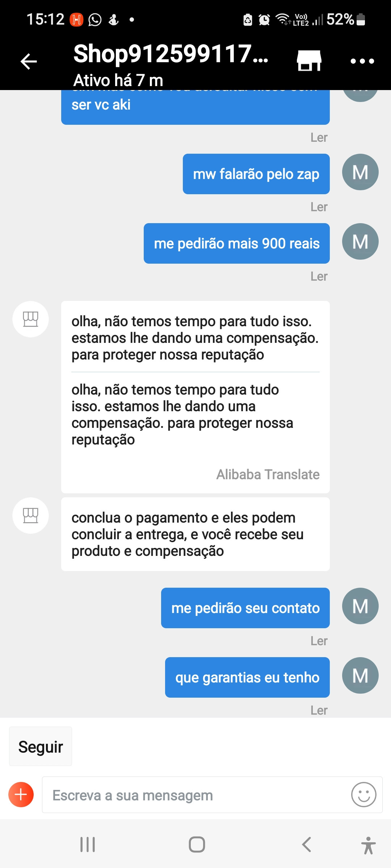Tap M avatar next to 'mw falarão pelo zap'

click(x=360, y=172)
